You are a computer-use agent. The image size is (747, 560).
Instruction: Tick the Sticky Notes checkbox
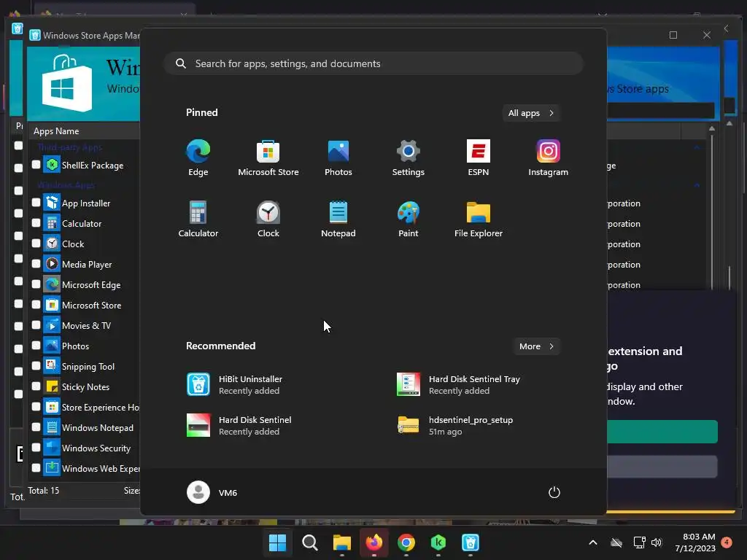[x=36, y=386]
